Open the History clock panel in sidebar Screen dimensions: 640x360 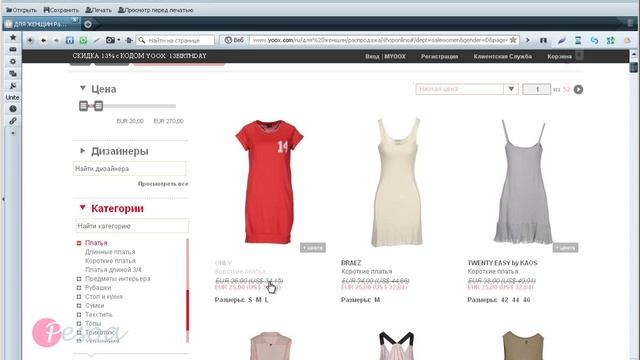pyautogui.click(x=13, y=109)
